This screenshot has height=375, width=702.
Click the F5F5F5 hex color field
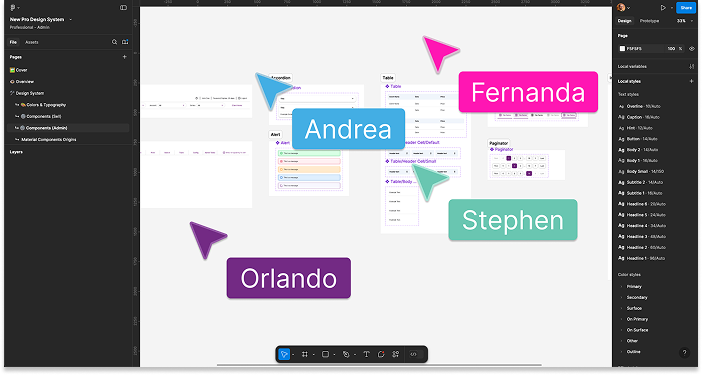634,48
